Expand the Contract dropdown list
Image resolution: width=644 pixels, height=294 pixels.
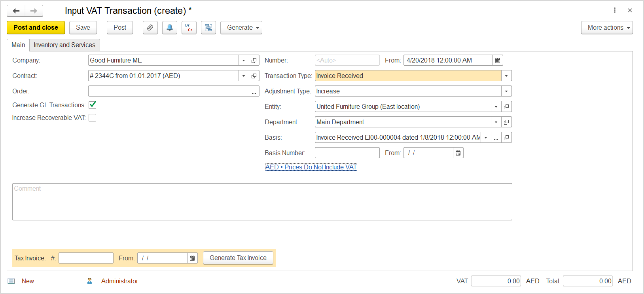tap(244, 76)
